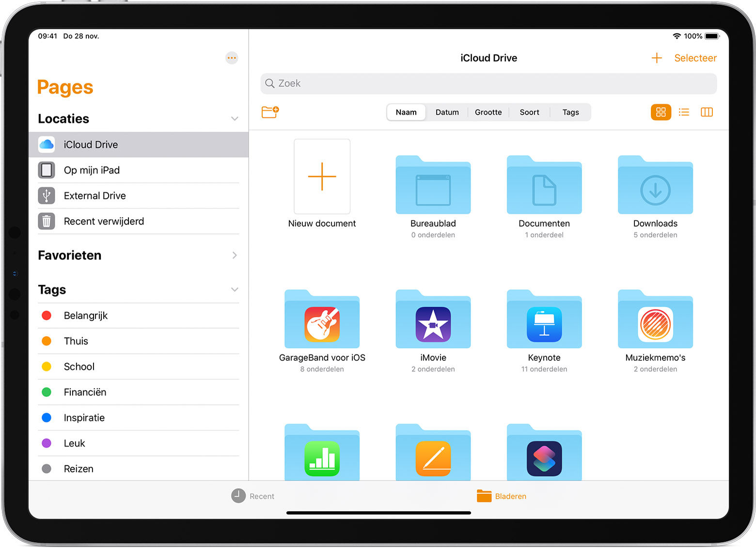Click the "1 onderdeel" text under Documenten
This screenshot has width=756, height=548.
pos(544,235)
